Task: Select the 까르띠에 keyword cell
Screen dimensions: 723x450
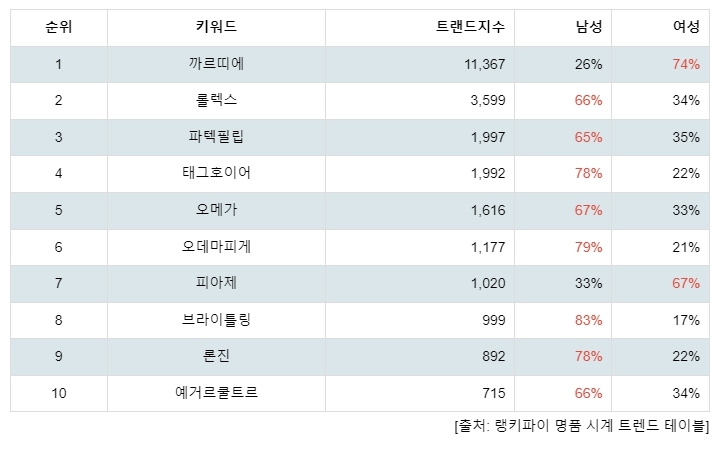Action: coord(216,64)
